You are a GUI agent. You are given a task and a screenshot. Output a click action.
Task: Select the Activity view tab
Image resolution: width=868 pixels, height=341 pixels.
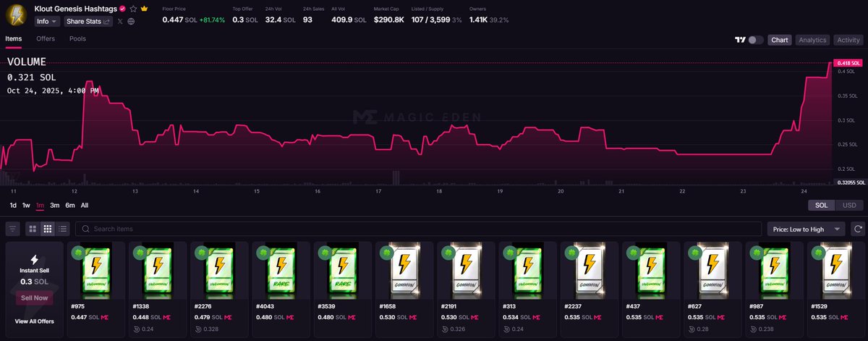tap(848, 40)
